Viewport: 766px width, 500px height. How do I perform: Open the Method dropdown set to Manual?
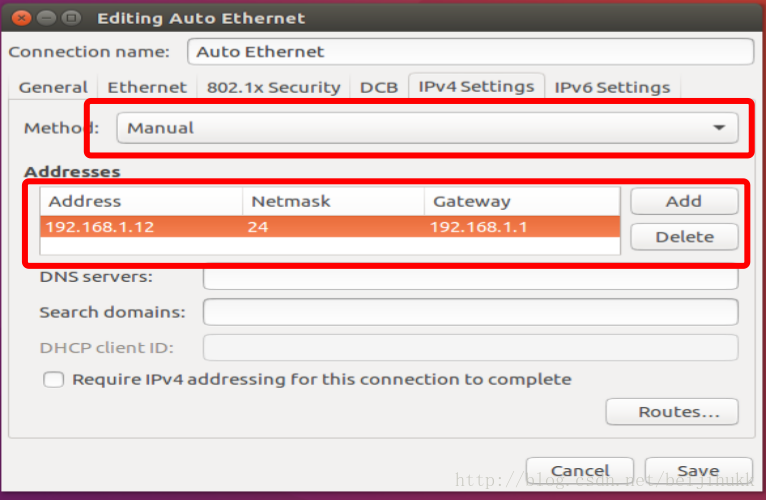click(427, 128)
